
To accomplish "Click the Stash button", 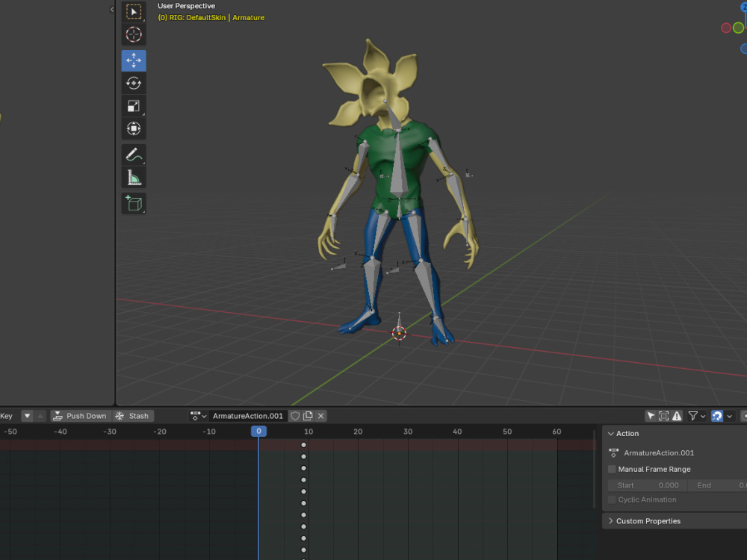I will pos(133,416).
